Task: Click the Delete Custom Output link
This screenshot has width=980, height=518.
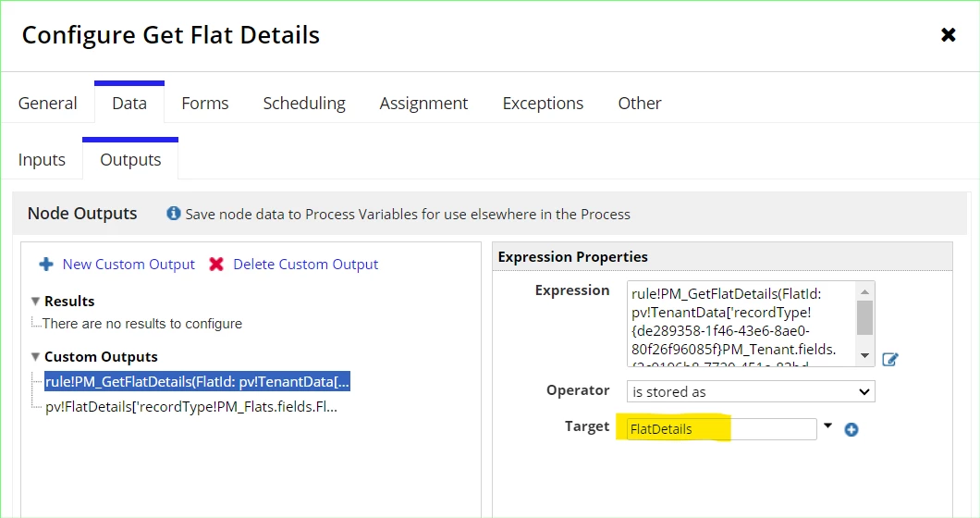Action: click(x=306, y=264)
